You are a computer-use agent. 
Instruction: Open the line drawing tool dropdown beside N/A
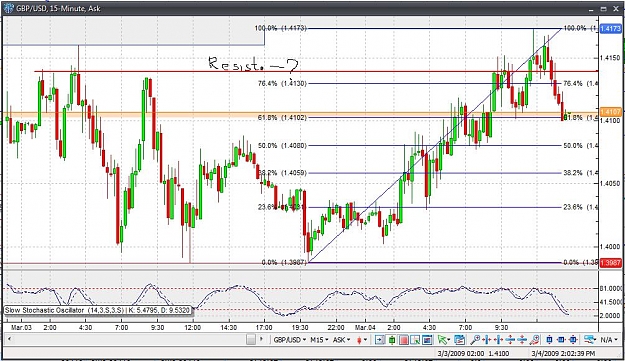coord(590,340)
